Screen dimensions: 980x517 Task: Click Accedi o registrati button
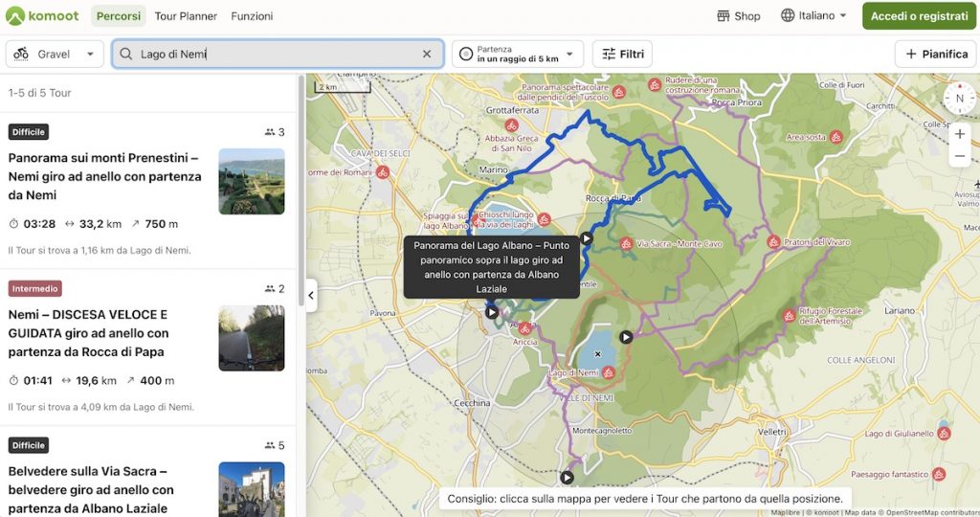point(919,16)
